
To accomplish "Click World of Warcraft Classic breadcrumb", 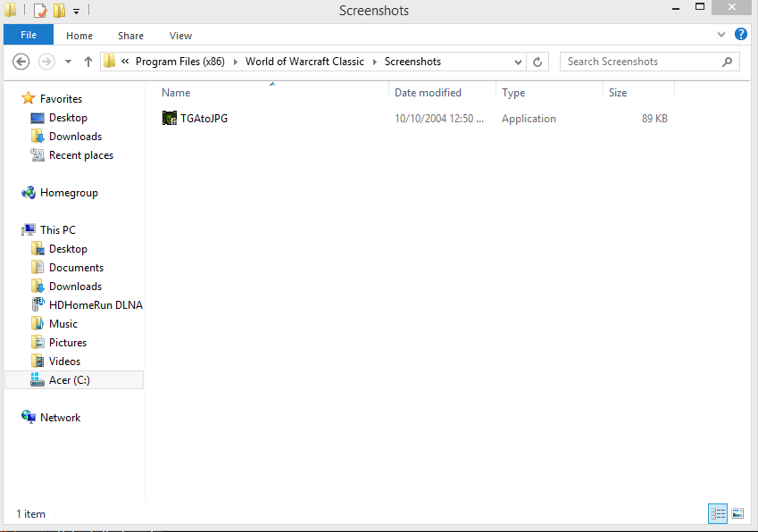I will [304, 62].
